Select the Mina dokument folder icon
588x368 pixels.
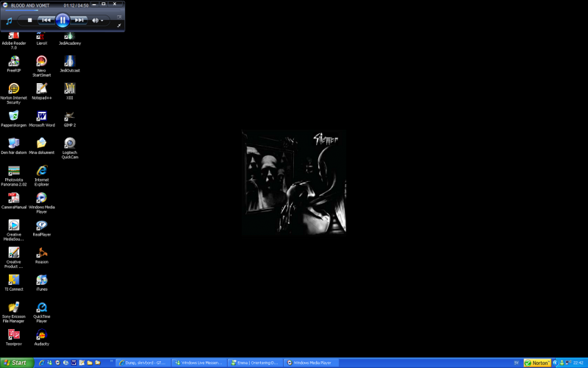coord(42,146)
